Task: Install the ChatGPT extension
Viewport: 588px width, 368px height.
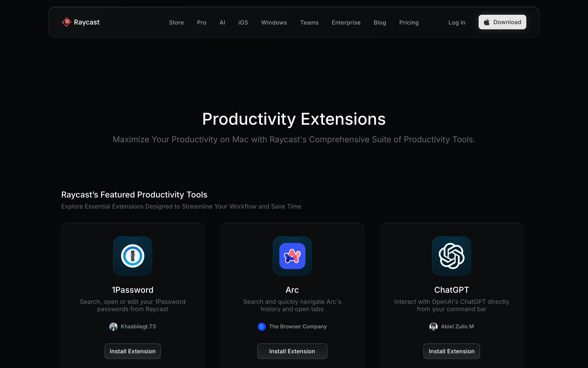Action: click(x=452, y=351)
